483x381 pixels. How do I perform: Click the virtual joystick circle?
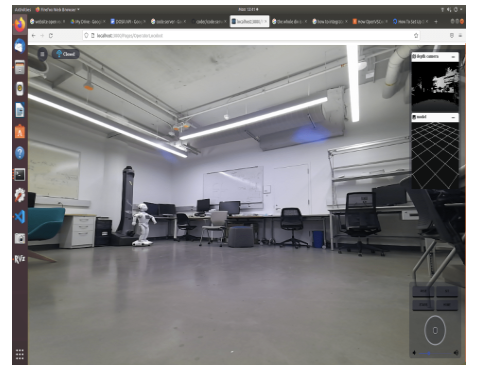435,330
